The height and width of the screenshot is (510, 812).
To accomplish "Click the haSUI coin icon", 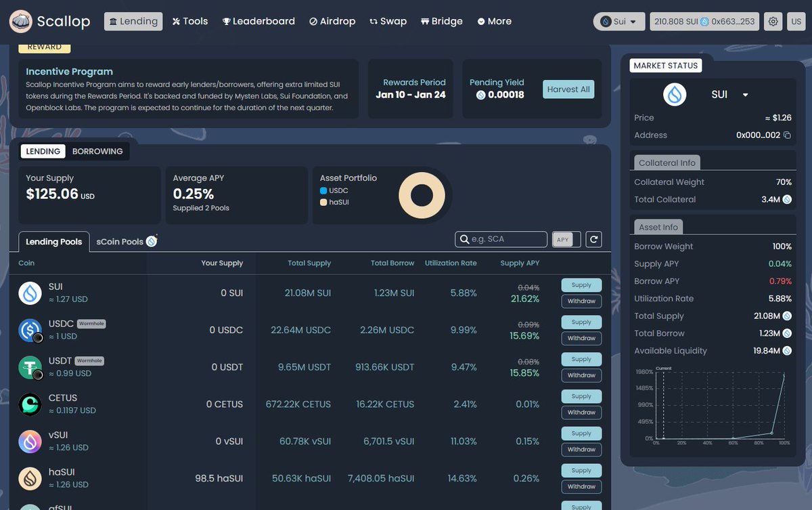I will click(30, 479).
